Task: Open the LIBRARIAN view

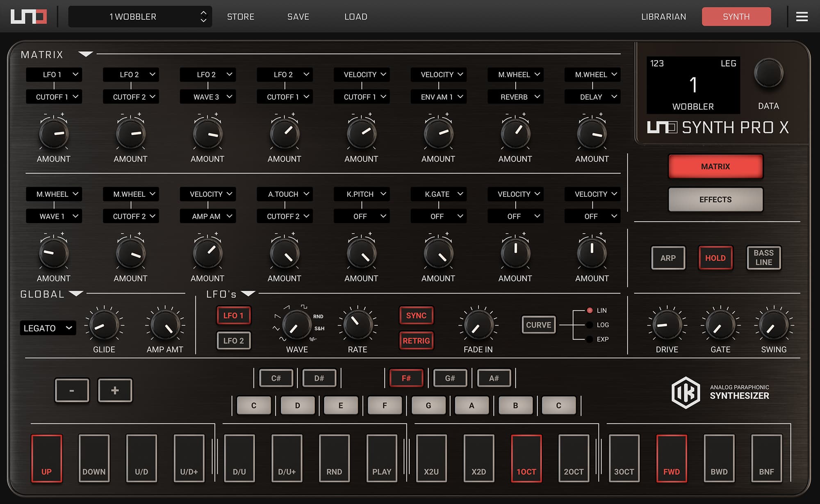Action: pyautogui.click(x=663, y=16)
